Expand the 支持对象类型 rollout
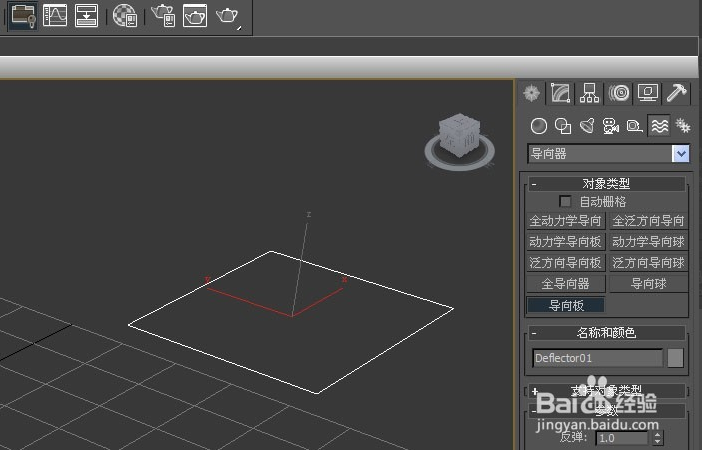Screen dimensions: 702x450 tap(606, 391)
